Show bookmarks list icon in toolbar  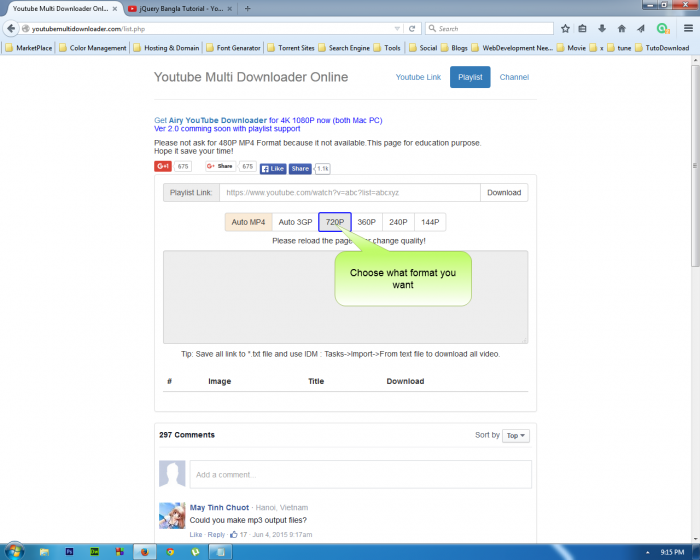point(582,29)
